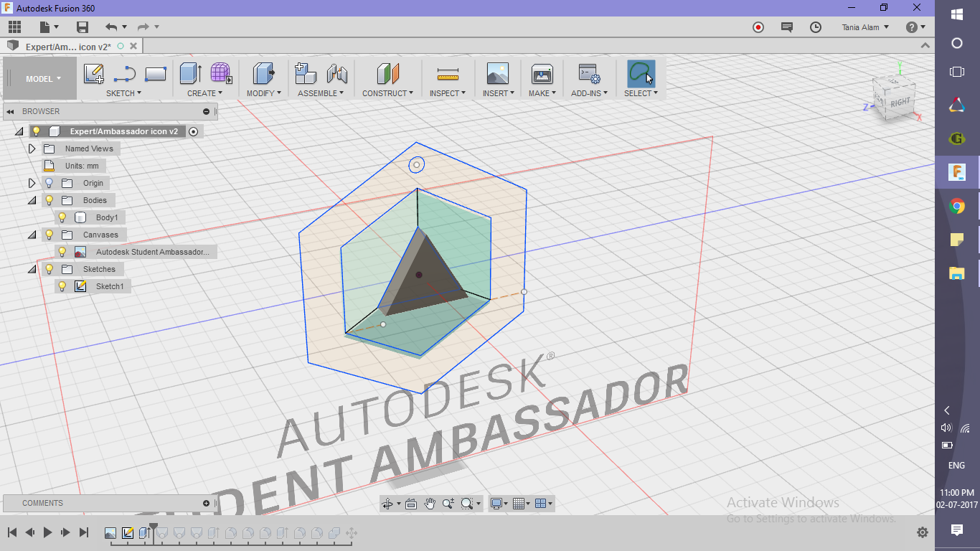Click the New Component assemble icon

(306, 73)
